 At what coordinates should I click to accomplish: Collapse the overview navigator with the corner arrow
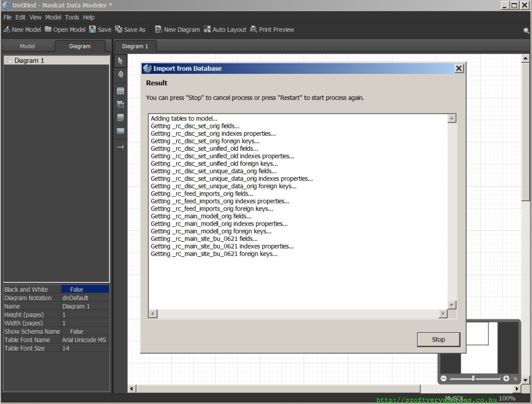pos(515,379)
